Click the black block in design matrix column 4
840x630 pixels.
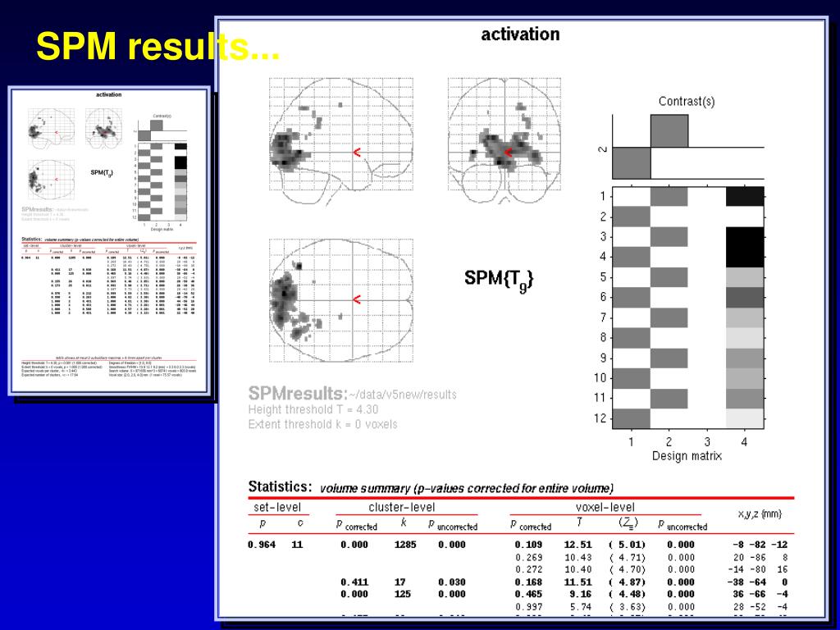[x=745, y=247]
